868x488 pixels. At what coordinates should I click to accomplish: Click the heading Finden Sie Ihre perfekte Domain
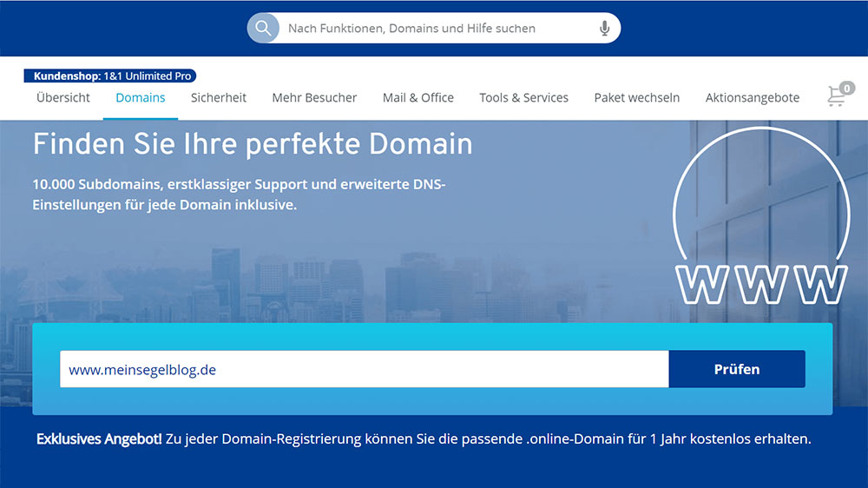253,144
